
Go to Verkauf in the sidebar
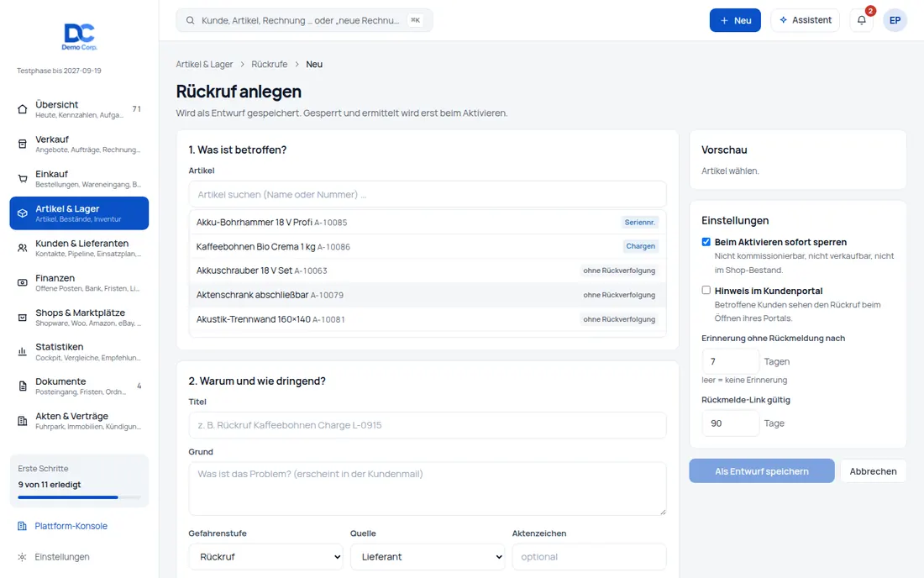[x=79, y=144]
